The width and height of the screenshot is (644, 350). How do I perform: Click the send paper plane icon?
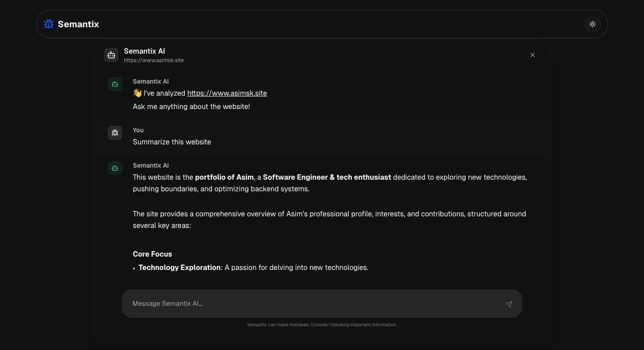[x=508, y=304]
